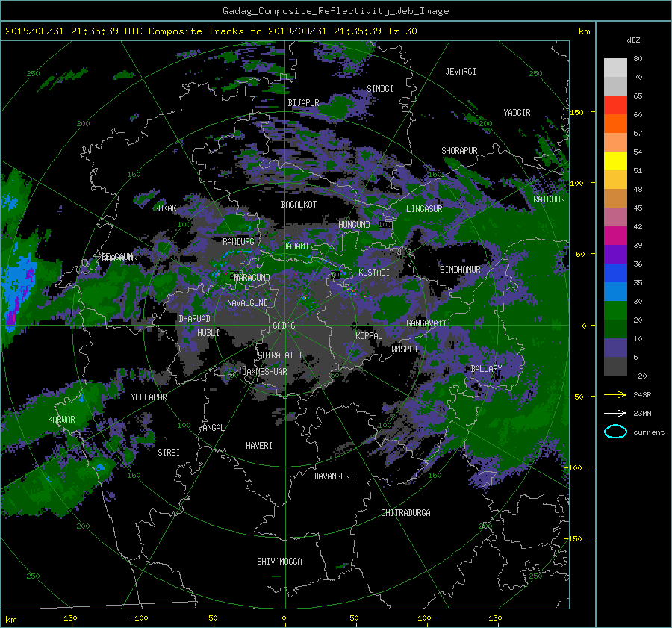Click the 80 dBZ light gray swatch
Screen dimensions: 672x628
[615, 68]
